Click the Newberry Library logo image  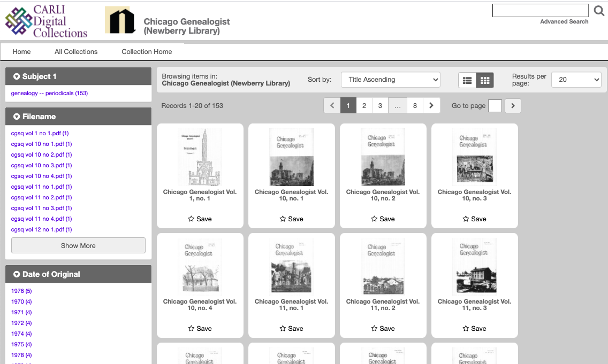point(120,20)
